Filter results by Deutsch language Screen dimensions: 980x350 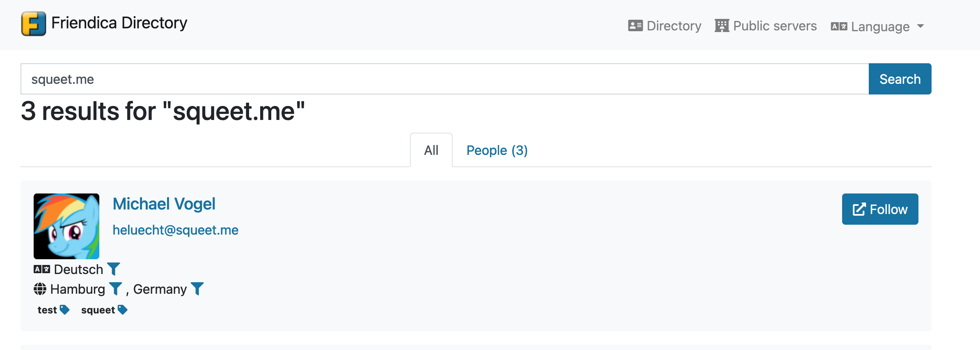tap(113, 269)
